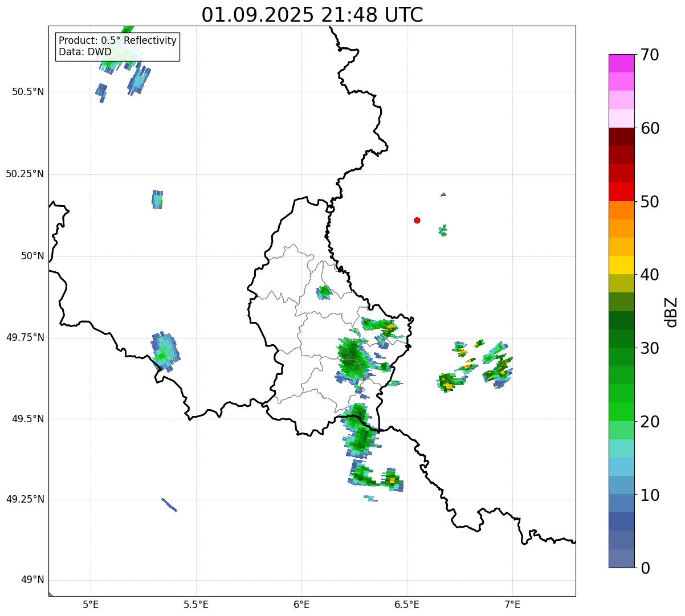Click the 49.75°N latitude axis label
The width and height of the screenshot is (685, 616).
pos(25,337)
